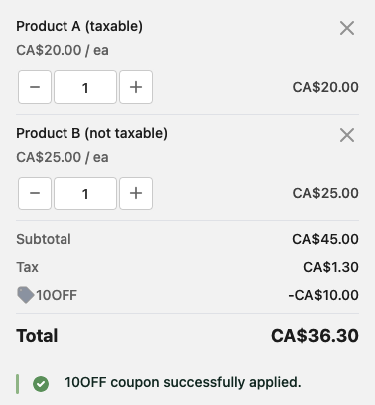Screen dimensions: 375x405
Task: Decrease quantity of Product A with minus button
Action: click(35, 87)
